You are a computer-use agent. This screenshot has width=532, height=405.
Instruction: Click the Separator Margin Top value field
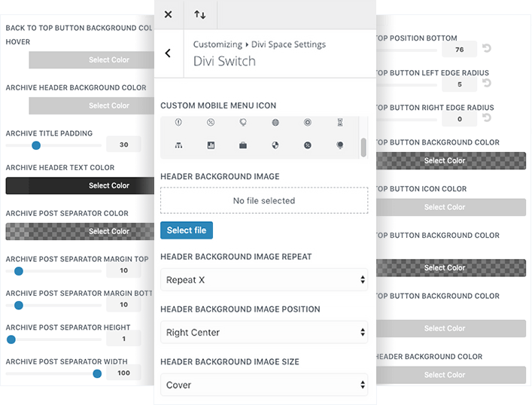click(x=124, y=270)
